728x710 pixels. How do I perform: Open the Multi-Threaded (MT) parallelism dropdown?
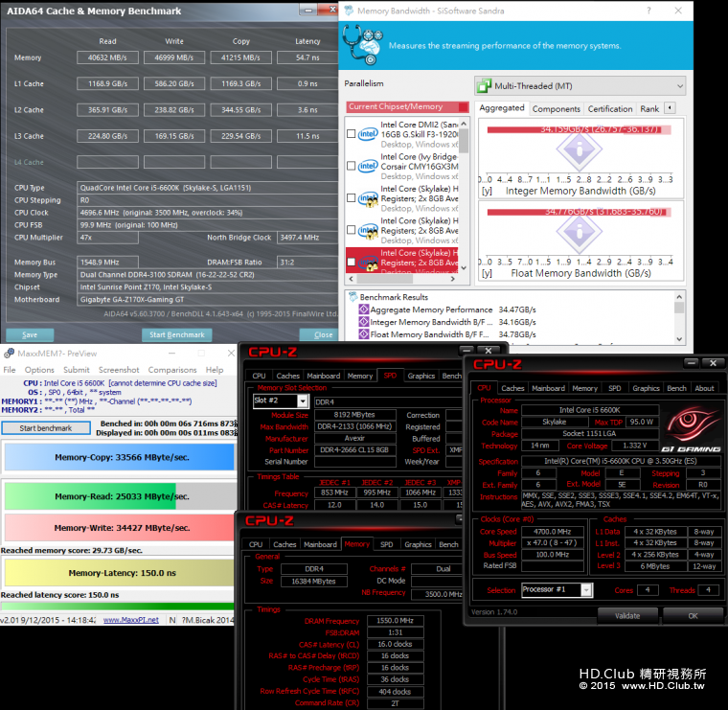(x=580, y=86)
